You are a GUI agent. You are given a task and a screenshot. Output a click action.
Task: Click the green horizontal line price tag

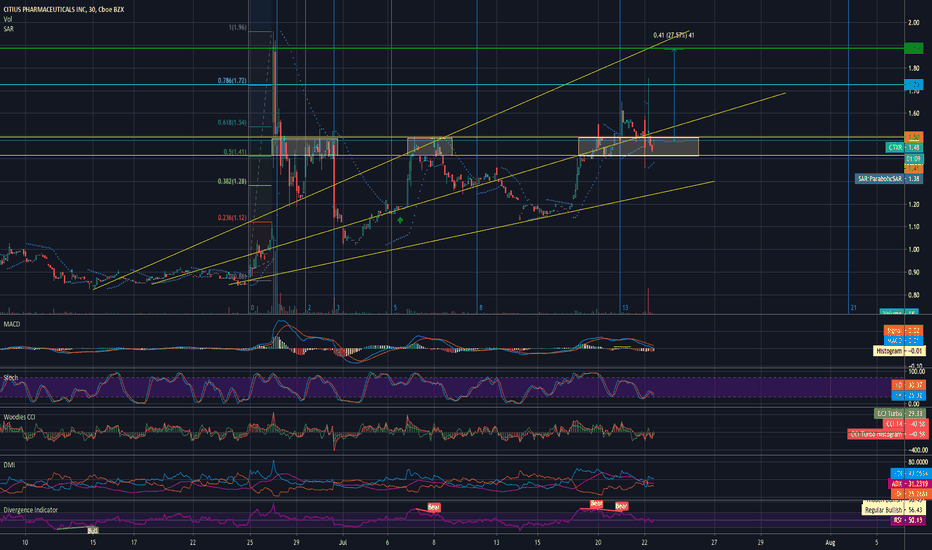point(913,47)
